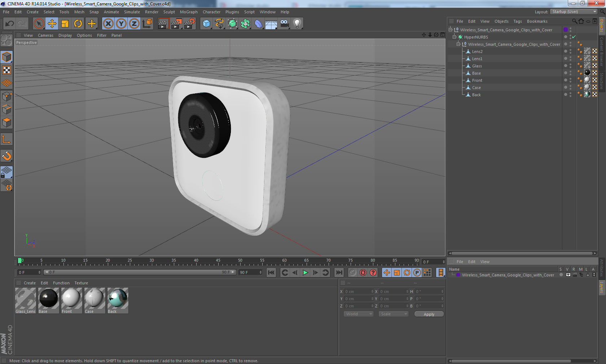
Task: Activate the Rotate tool
Action: (78, 24)
